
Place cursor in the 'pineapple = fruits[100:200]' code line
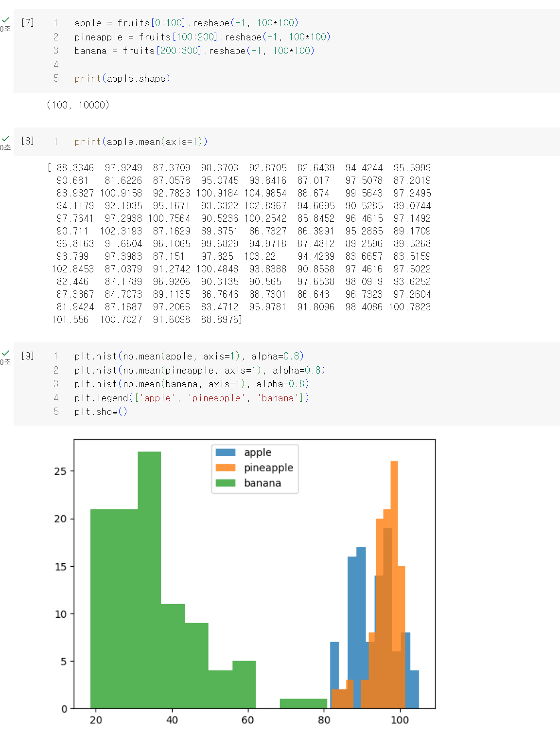202,37
